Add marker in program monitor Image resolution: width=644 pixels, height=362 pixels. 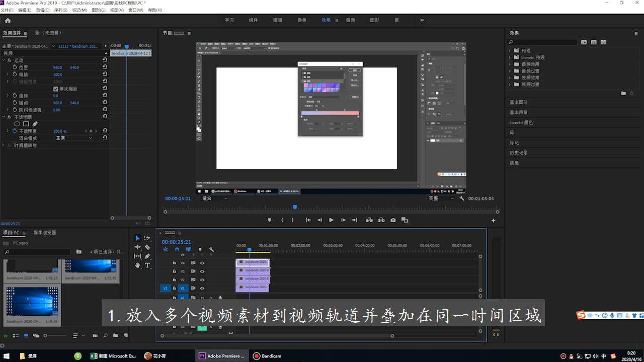[269, 220]
